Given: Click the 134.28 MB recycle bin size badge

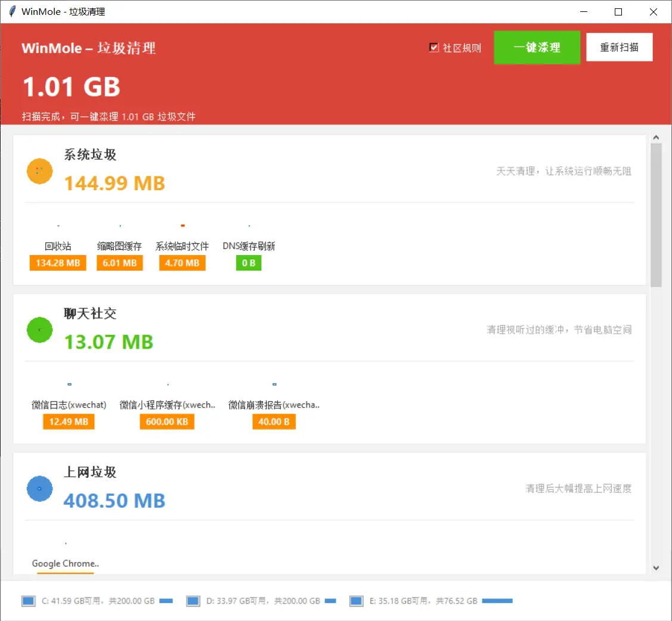Looking at the screenshot, I should (58, 263).
